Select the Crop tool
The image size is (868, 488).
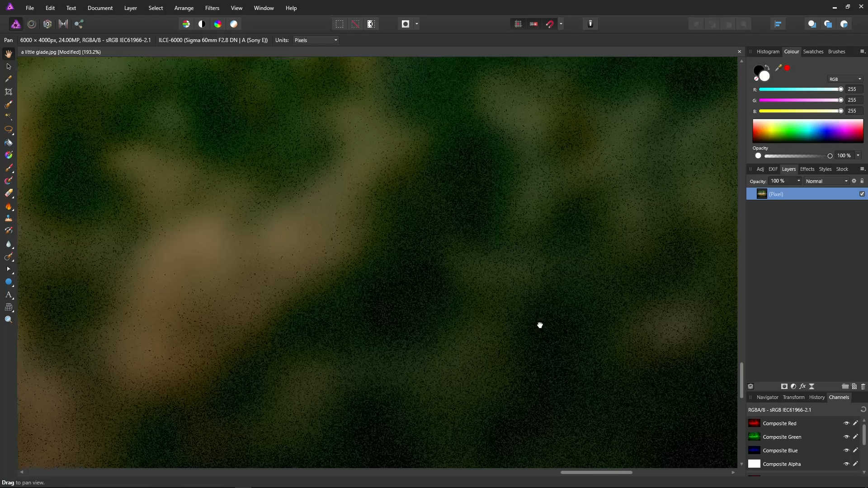pyautogui.click(x=9, y=92)
